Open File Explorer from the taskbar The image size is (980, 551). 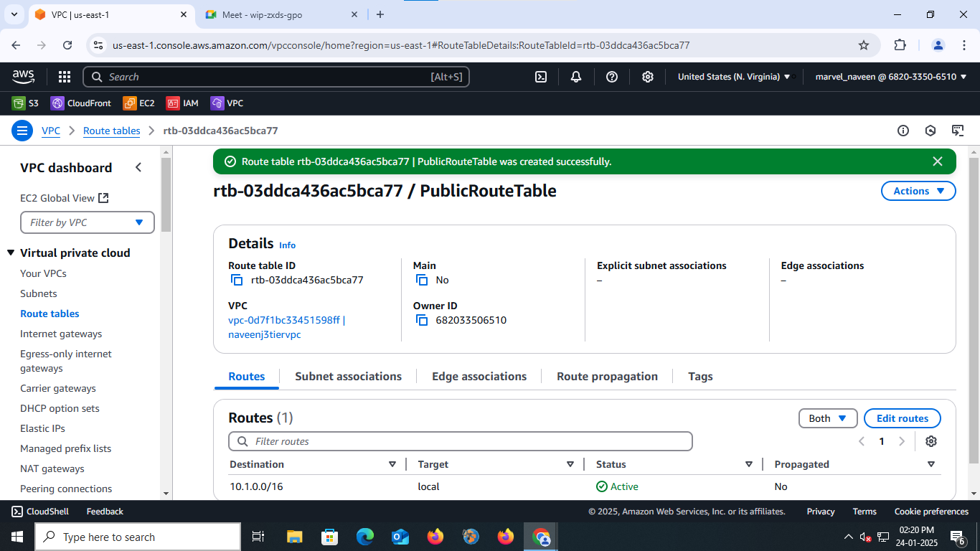pos(294,537)
